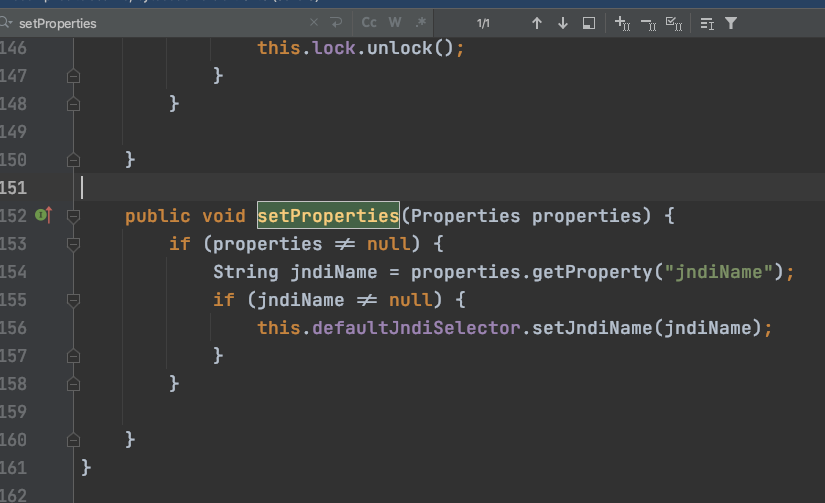Image resolution: width=825 pixels, height=503 pixels.
Task: Toggle Match Case (Cc) option
Action: pyautogui.click(x=369, y=23)
